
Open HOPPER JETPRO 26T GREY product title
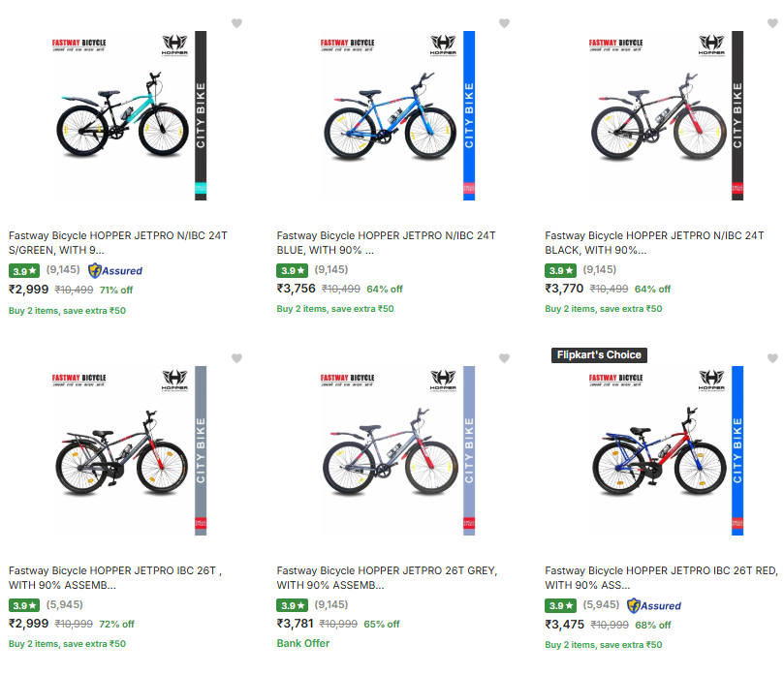pyautogui.click(x=388, y=577)
